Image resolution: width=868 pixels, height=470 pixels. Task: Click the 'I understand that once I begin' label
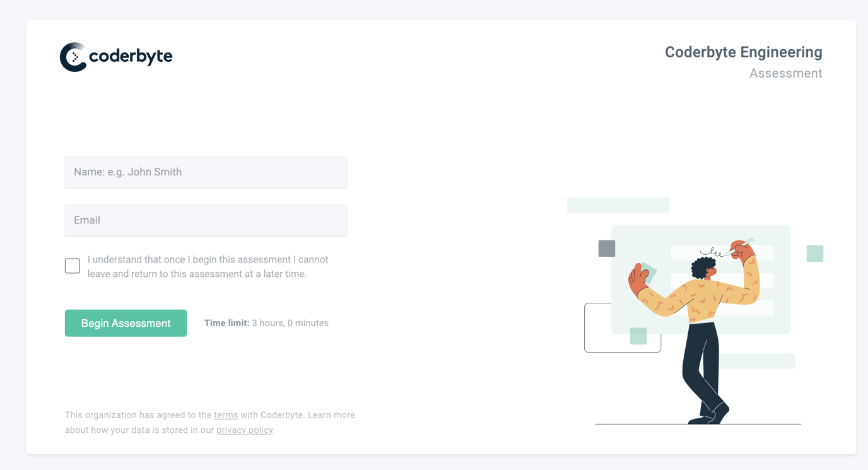208,267
